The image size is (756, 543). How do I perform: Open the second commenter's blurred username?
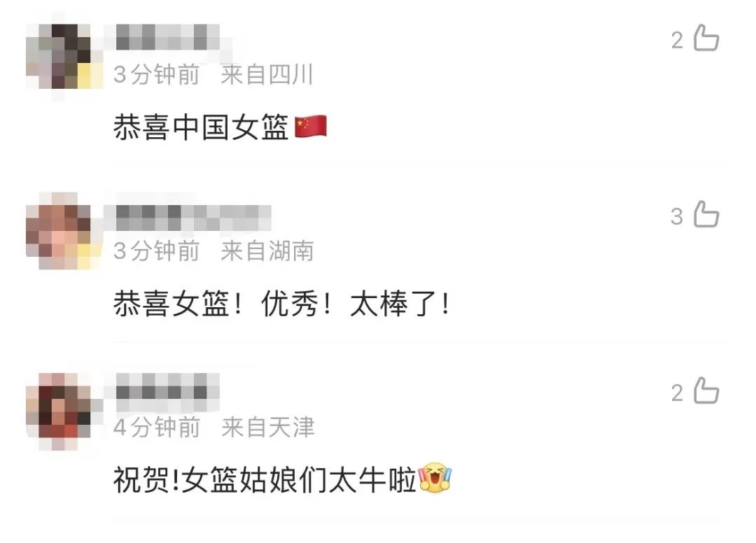pyautogui.click(x=193, y=218)
